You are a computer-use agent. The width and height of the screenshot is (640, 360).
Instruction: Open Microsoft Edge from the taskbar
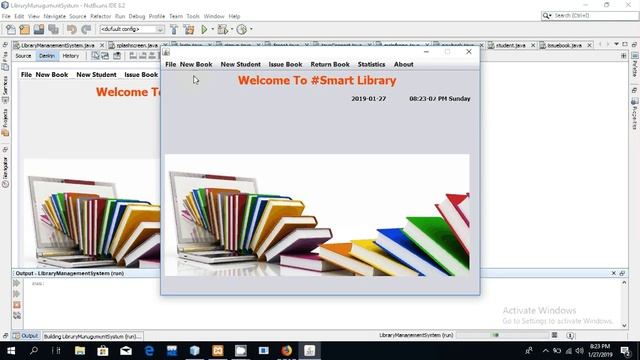click(149, 351)
